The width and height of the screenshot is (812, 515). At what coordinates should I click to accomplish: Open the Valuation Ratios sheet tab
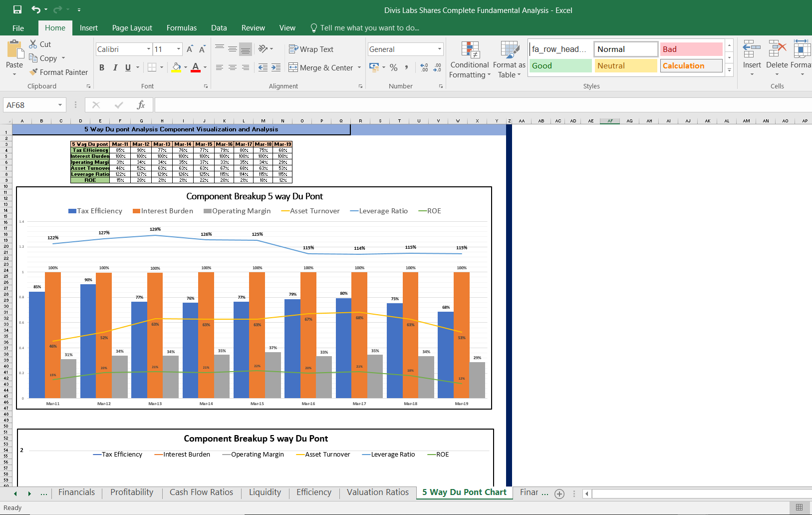pos(378,492)
